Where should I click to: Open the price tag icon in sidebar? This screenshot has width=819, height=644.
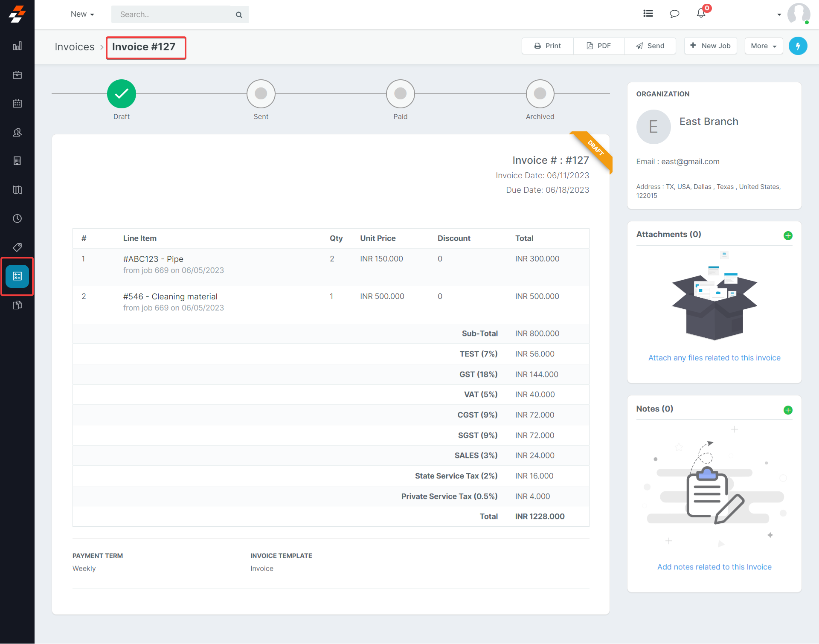[17, 247]
